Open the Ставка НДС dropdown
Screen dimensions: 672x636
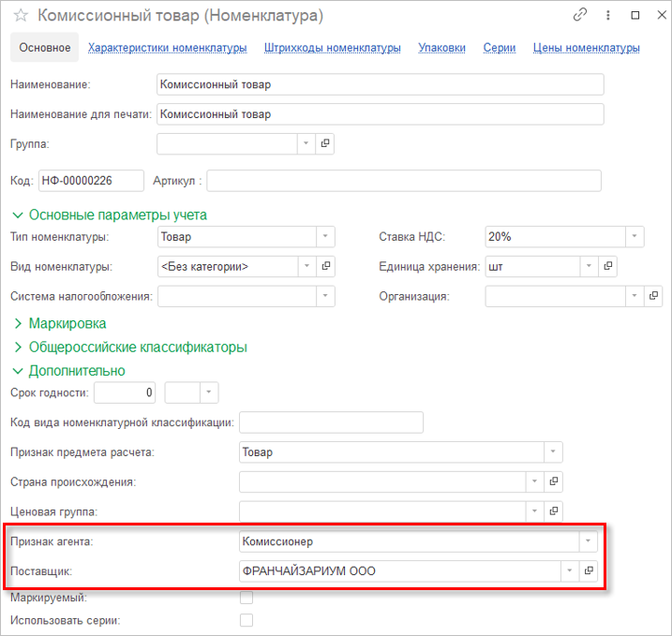pyautogui.click(x=635, y=237)
